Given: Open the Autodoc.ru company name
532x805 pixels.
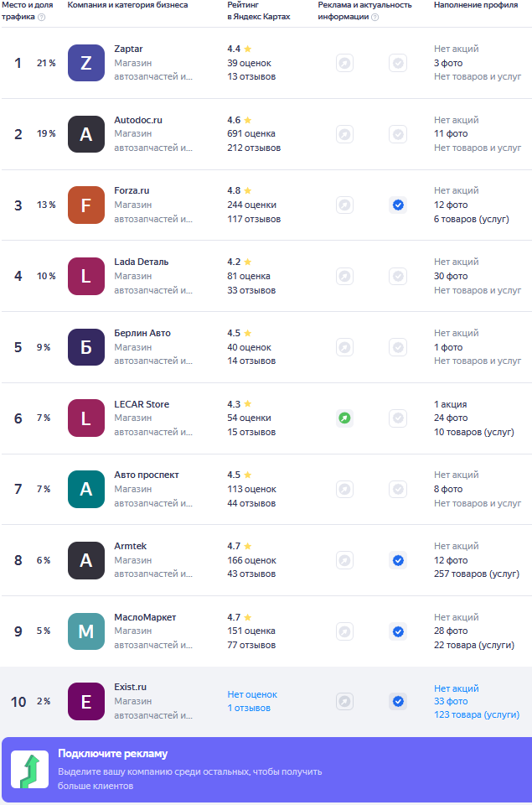Looking at the screenshot, I should pos(138,120).
